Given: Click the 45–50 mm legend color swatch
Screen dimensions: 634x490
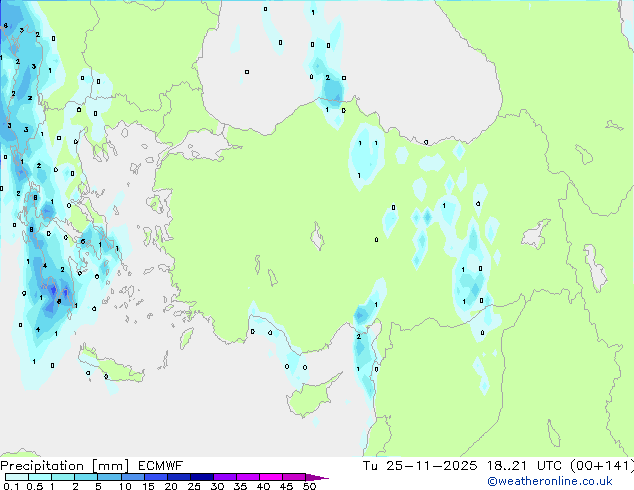Looking at the screenshot, I should tap(294, 477).
